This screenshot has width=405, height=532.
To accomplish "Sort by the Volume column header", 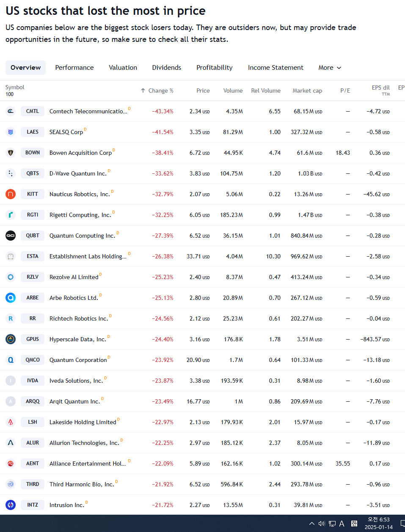I will click(x=233, y=90).
